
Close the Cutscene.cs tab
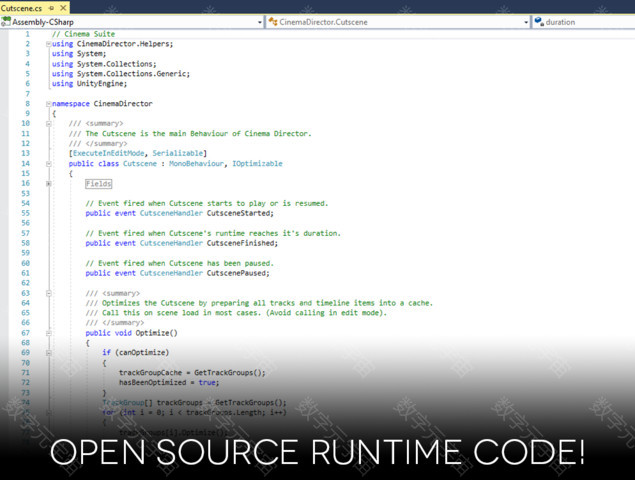coord(63,8)
